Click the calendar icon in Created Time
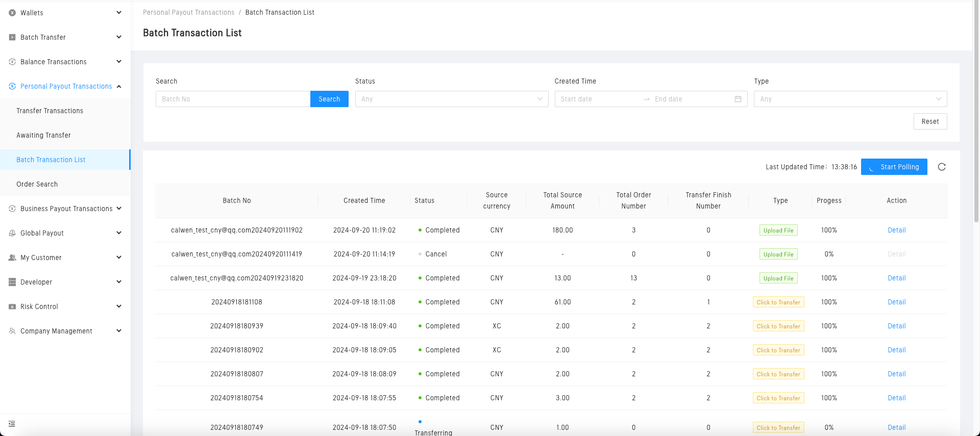The height and width of the screenshot is (436, 980). 738,99
